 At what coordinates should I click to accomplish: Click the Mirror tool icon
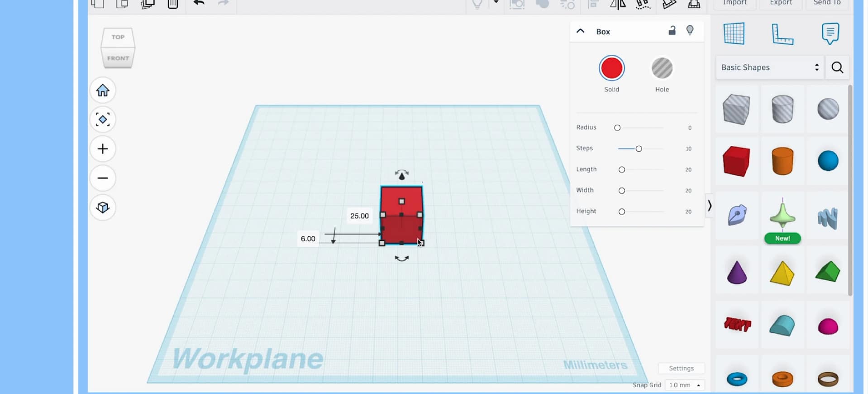click(x=618, y=4)
